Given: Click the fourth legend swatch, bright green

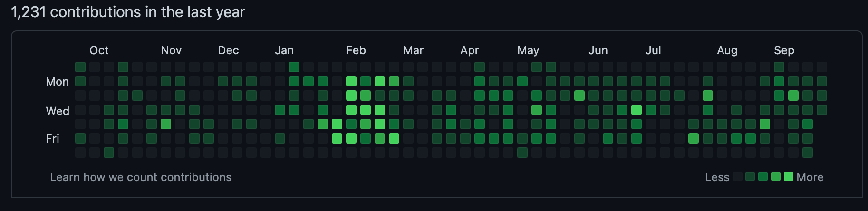Looking at the screenshot, I should click(x=776, y=176).
